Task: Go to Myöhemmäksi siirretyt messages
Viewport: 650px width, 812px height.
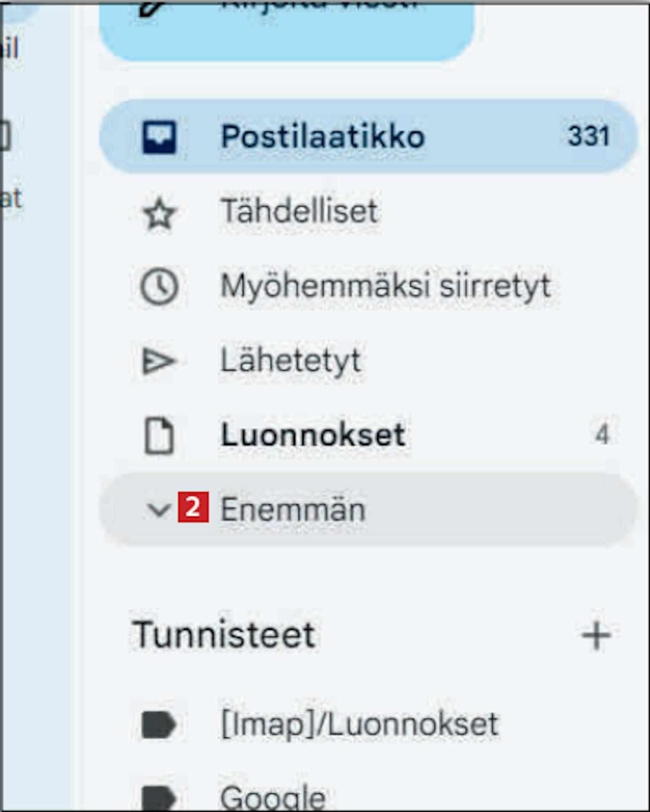Action: (x=385, y=286)
